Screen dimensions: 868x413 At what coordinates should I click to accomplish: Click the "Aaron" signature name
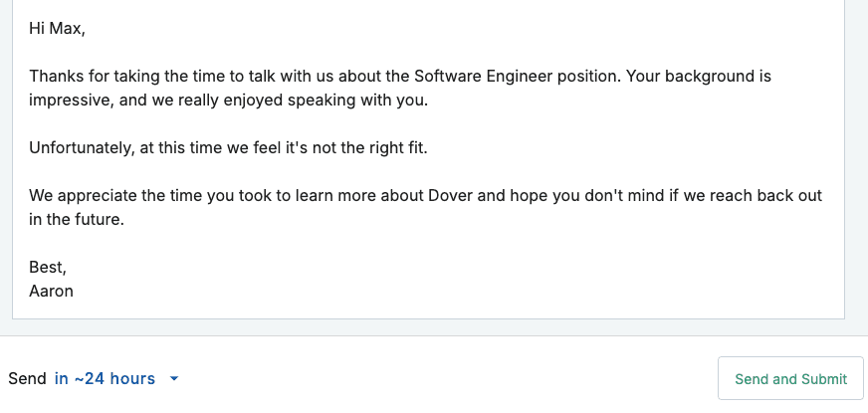coord(51,292)
